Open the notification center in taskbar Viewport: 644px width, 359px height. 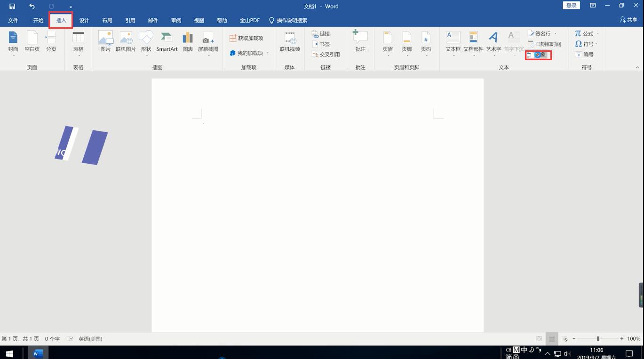click(x=629, y=353)
